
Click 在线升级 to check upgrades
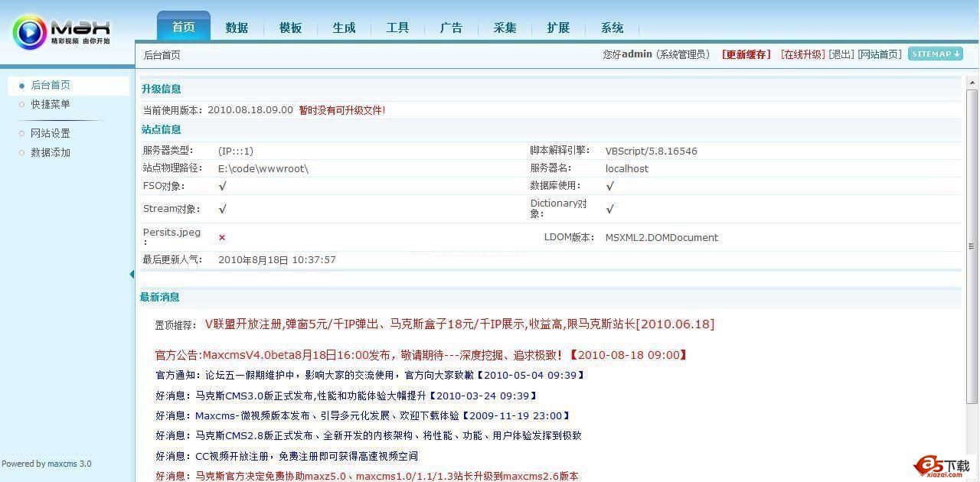(x=801, y=54)
